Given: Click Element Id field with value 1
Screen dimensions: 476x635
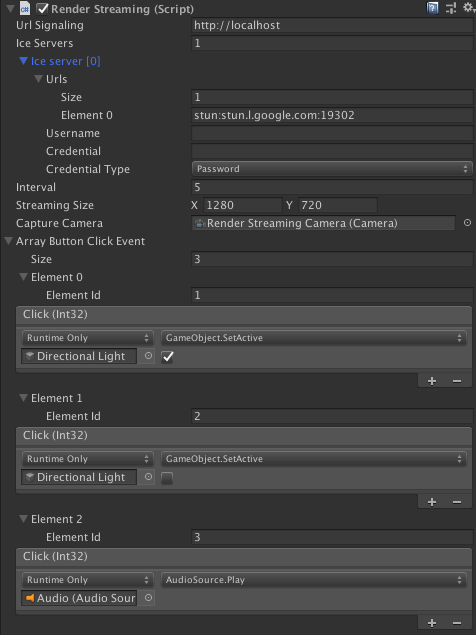Looking at the screenshot, I should 332,295.
